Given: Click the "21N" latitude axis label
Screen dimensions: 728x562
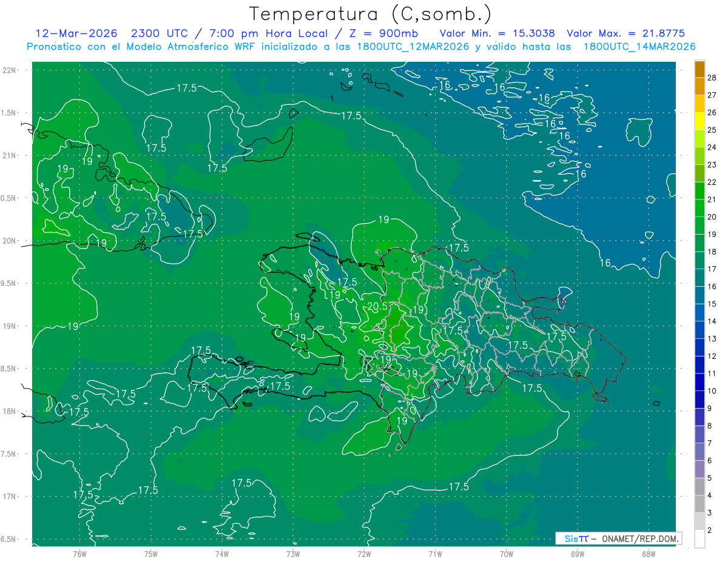Looking at the screenshot, I should coord(9,155).
